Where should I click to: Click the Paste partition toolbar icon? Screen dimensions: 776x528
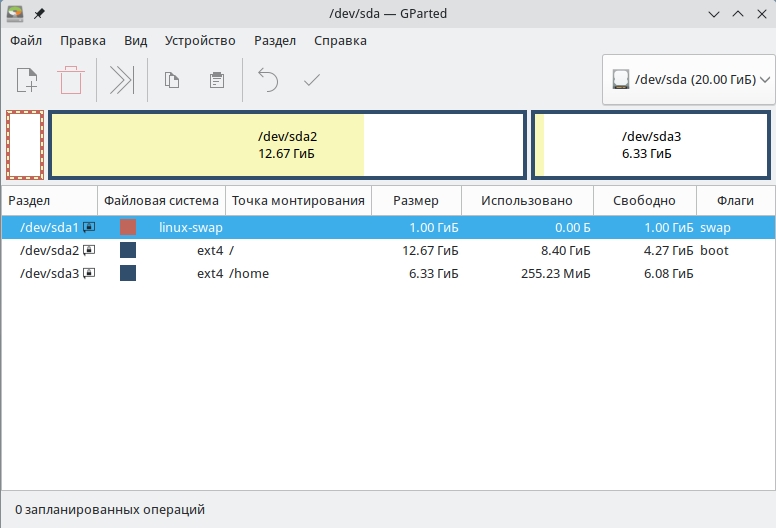[216, 80]
